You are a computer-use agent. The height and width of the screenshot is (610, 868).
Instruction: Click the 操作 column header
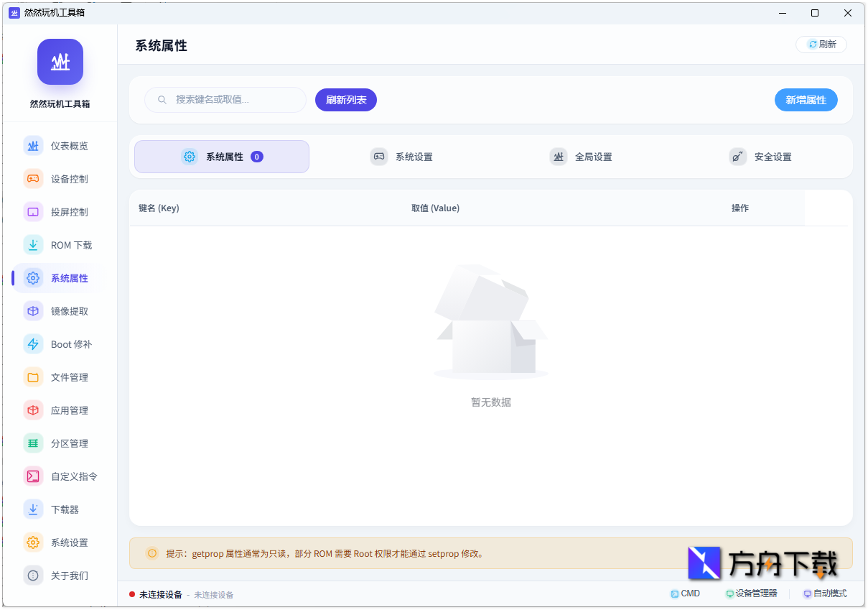click(x=740, y=208)
